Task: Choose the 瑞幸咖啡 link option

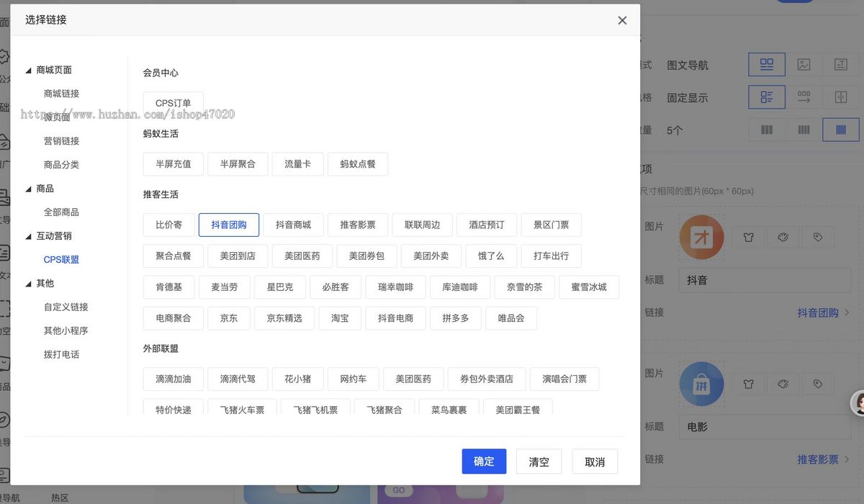Action: coord(396,287)
